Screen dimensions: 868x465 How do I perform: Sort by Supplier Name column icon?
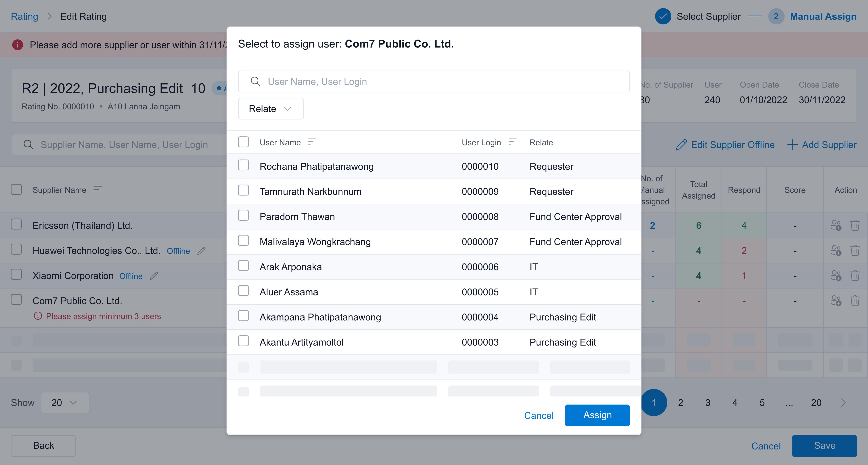[x=97, y=190]
